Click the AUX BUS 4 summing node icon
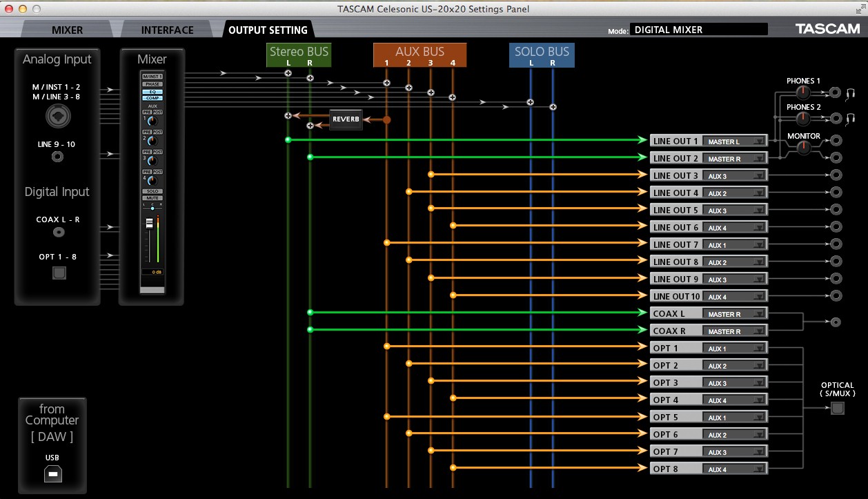Viewport: 868px width, 499px height. pyautogui.click(x=453, y=97)
